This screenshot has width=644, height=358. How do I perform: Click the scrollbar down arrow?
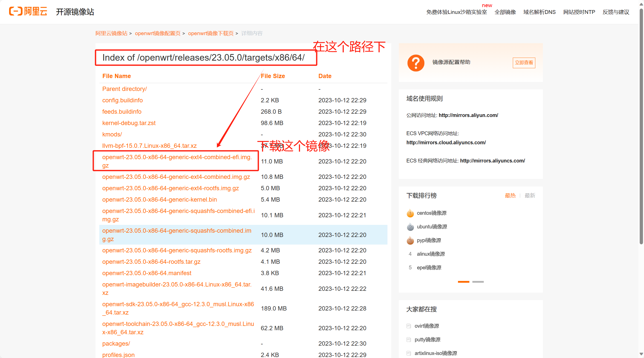(x=641, y=354)
